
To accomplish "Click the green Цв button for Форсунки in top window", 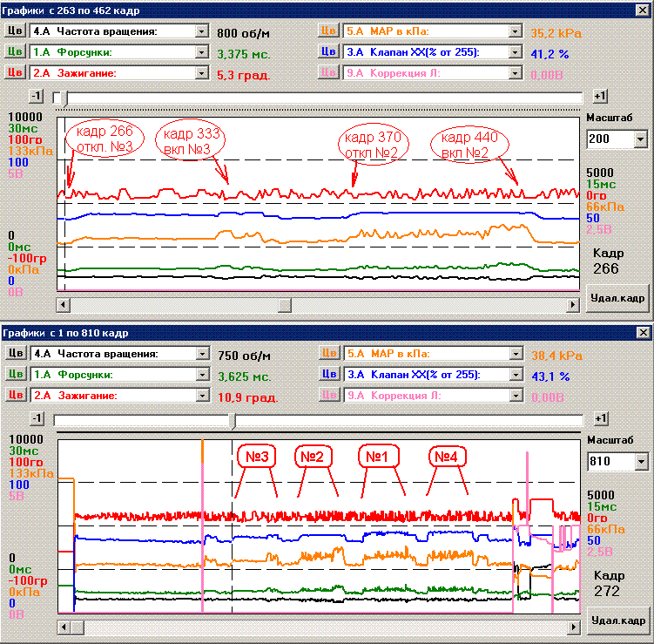I will coord(15,51).
